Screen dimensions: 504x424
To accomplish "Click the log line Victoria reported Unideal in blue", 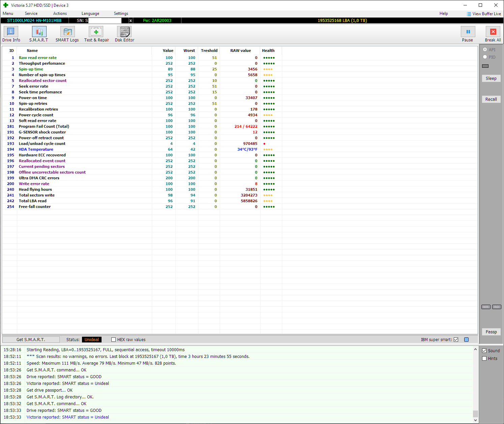I will tap(68, 417).
